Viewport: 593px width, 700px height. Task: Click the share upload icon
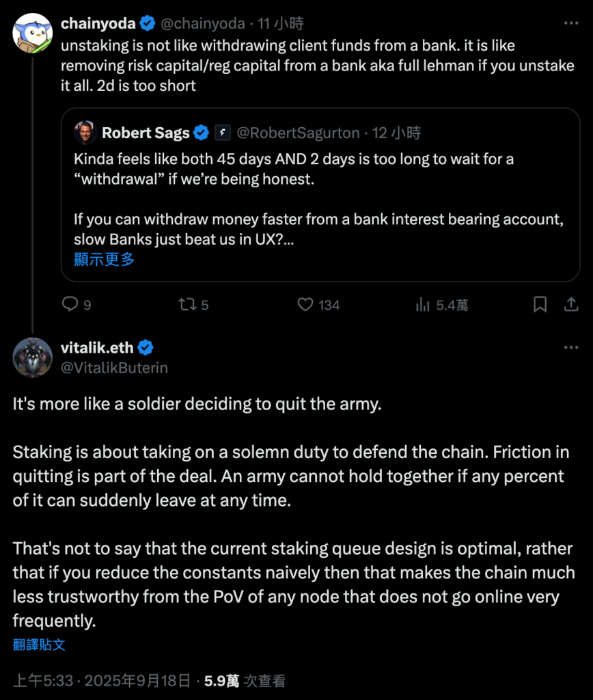(570, 304)
